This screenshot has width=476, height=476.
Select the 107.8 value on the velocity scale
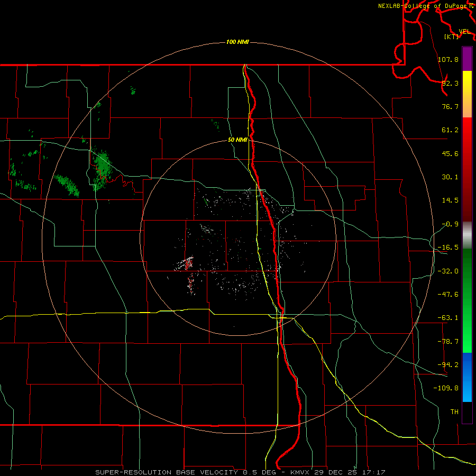point(448,59)
